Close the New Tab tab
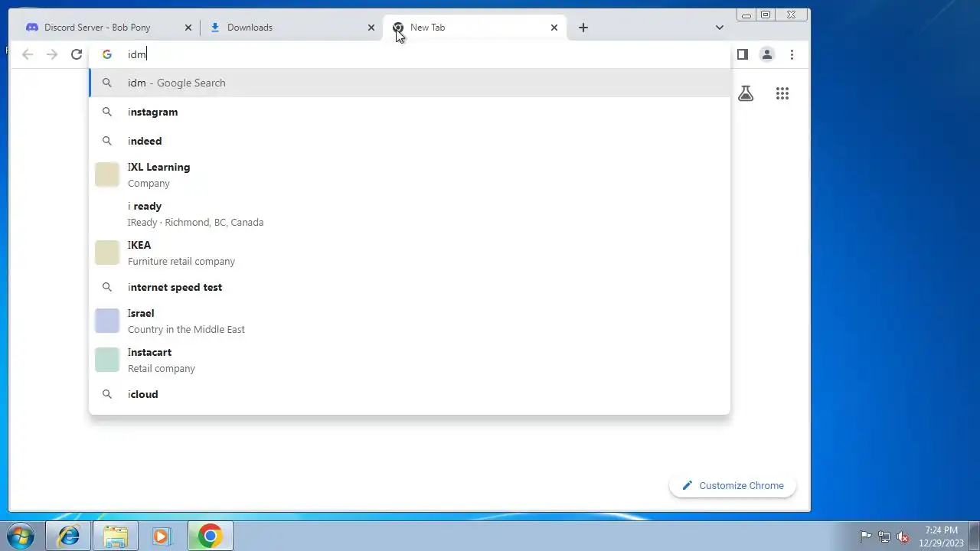The image size is (980, 551). [554, 28]
